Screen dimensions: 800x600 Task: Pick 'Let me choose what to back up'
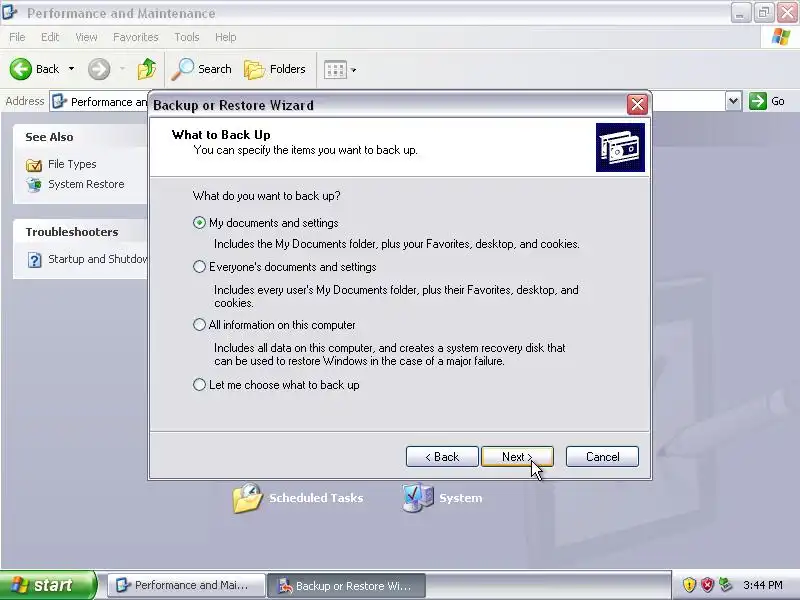click(199, 385)
